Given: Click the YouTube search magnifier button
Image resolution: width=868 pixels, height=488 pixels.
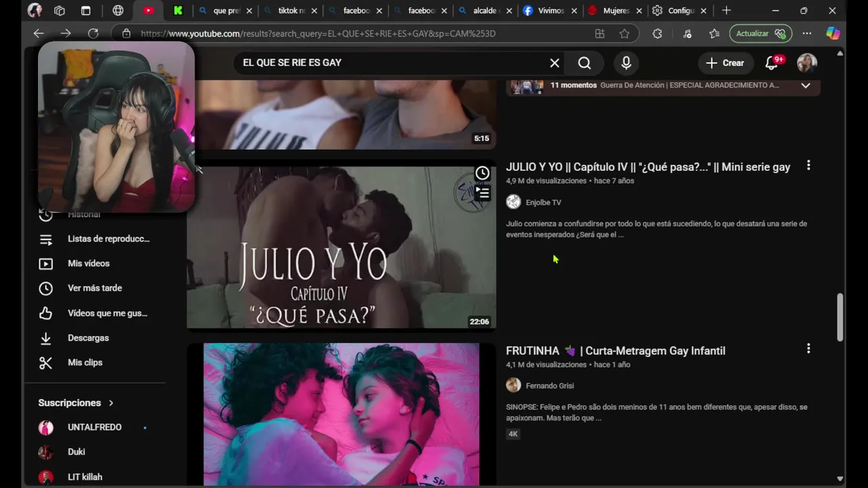Looking at the screenshot, I should click(585, 63).
